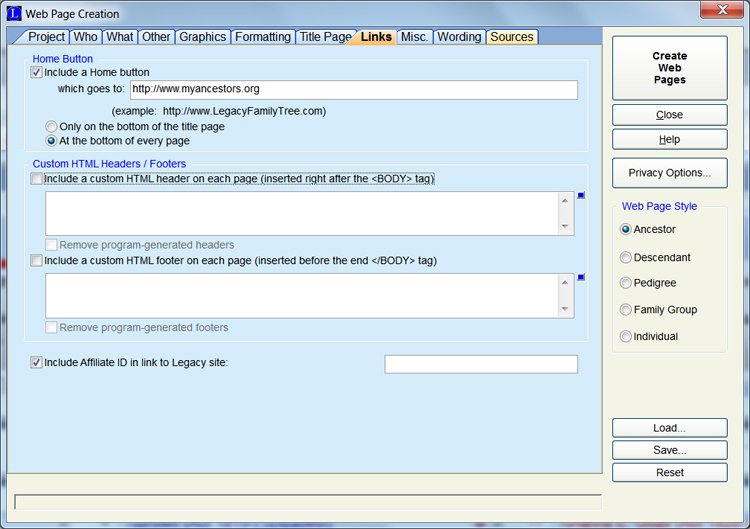Open the Title Page tab
750x529 pixels.
click(325, 37)
